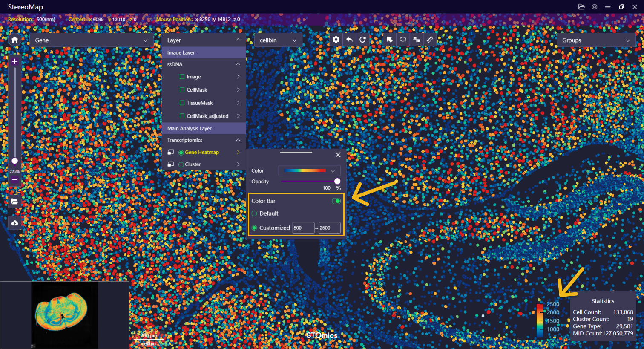
Task: Enable the CellMask layer checkbox
Action: click(182, 90)
